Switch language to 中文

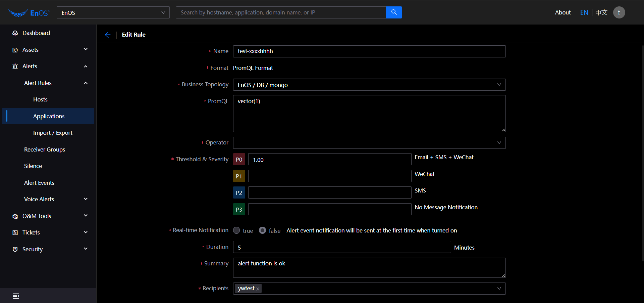[x=601, y=12]
